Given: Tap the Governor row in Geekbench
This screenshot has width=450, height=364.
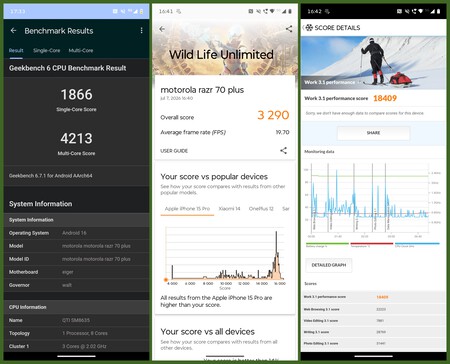Looking at the screenshot, I should [76, 285].
